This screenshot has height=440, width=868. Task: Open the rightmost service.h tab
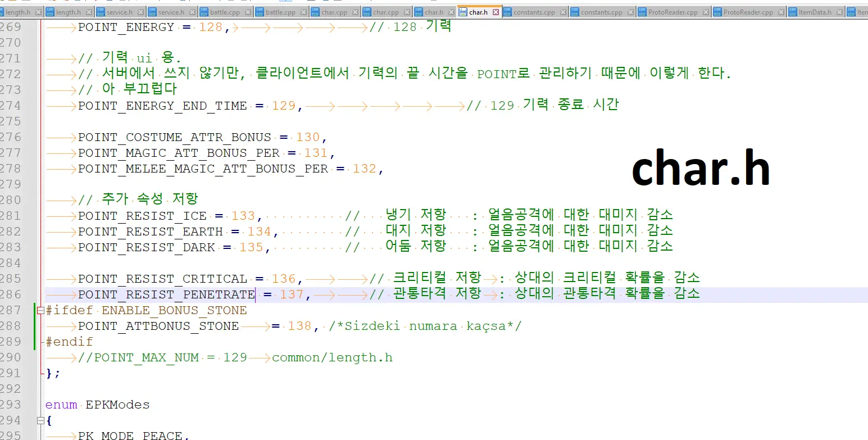pyautogui.click(x=171, y=12)
